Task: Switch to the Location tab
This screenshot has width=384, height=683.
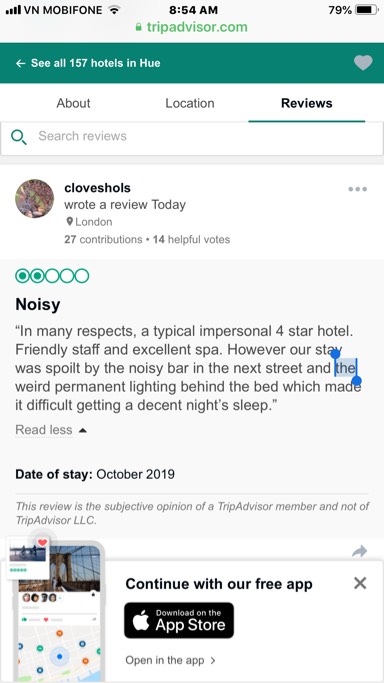Action: pyautogui.click(x=190, y=103)
